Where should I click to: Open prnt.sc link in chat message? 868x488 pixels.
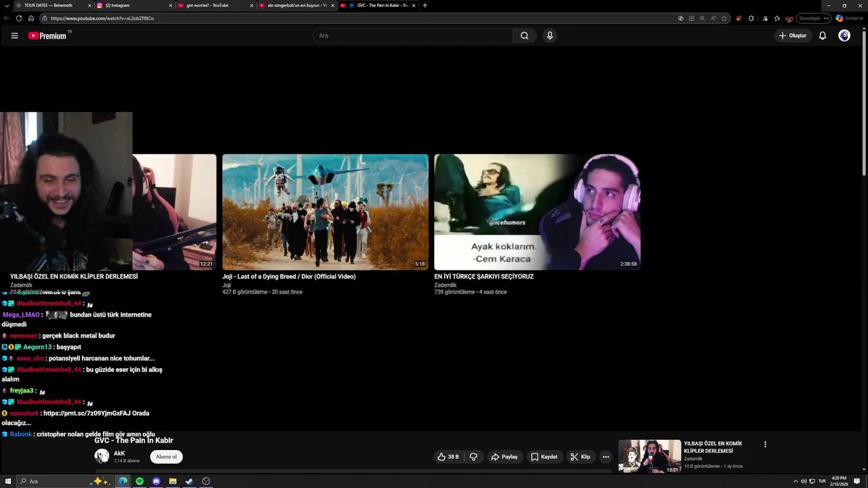tap(87, 413)
